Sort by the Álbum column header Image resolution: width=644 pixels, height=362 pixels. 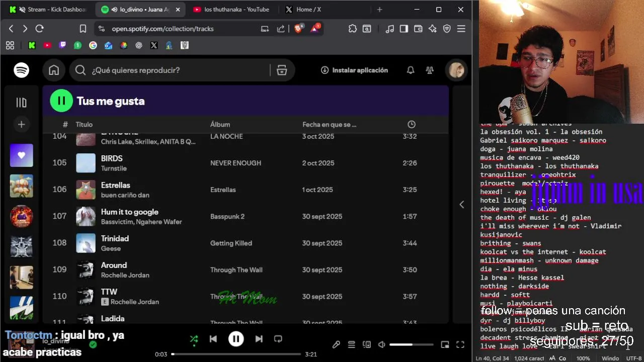coord(220,124)
